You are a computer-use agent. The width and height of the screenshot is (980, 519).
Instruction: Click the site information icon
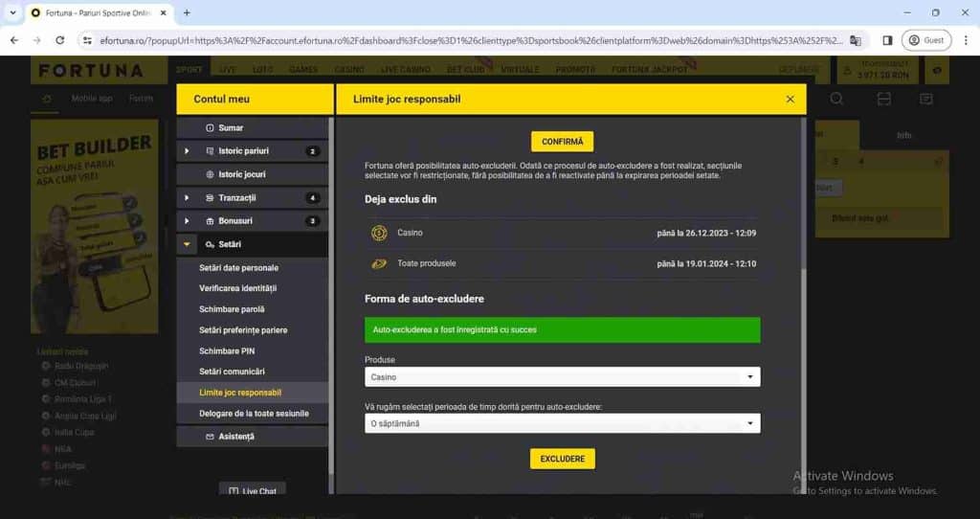pos(87,40)
